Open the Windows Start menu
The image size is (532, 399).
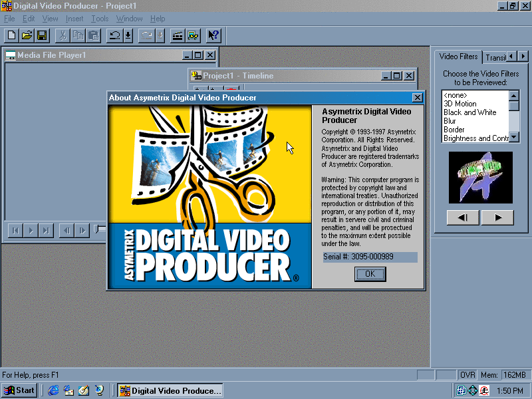coord(19,390)
